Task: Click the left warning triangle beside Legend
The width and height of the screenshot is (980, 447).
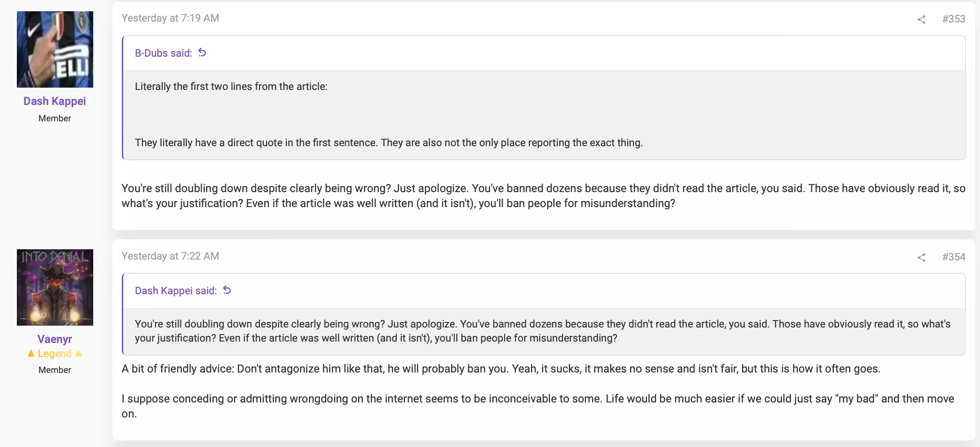Action: [x=31, y=353]
